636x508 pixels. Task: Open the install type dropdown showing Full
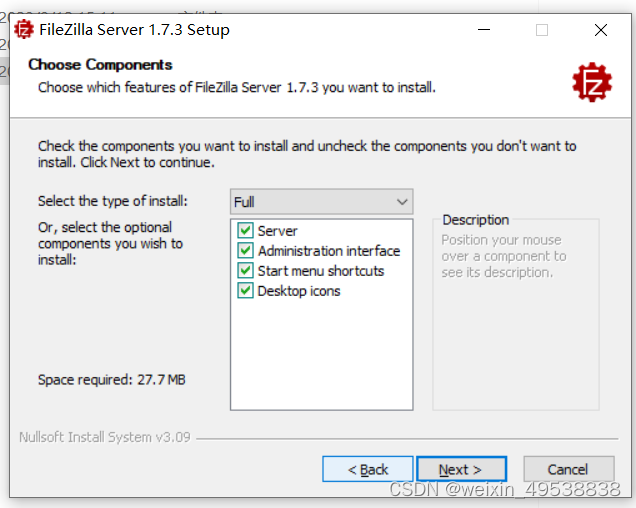click(321, 202)
